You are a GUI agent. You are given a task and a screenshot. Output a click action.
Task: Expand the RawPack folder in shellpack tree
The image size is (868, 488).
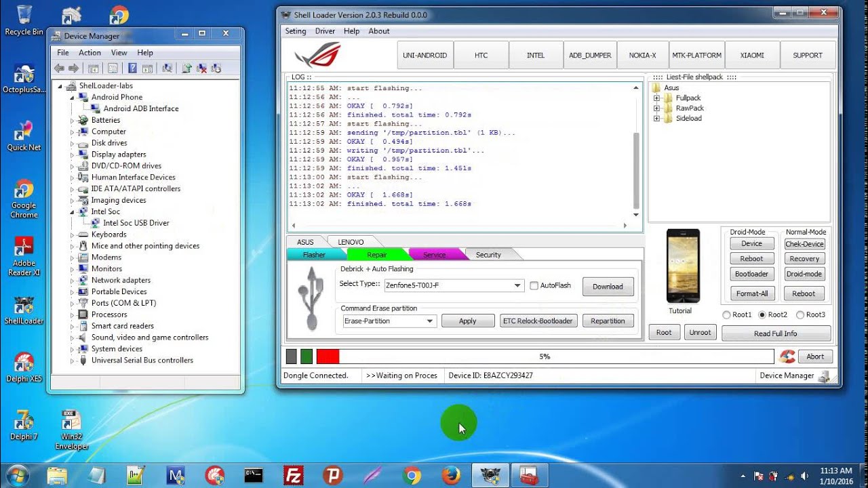(x=656, y=108)
